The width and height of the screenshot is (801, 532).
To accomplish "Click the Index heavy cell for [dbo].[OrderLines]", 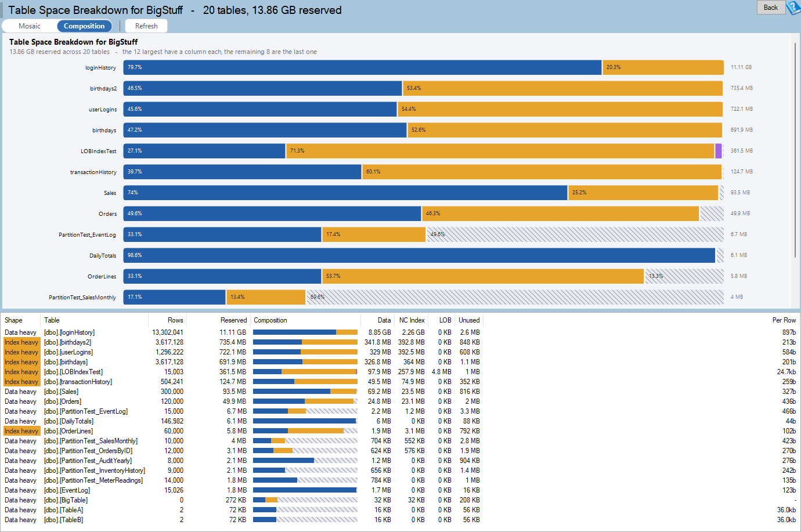I will (21, 431).
